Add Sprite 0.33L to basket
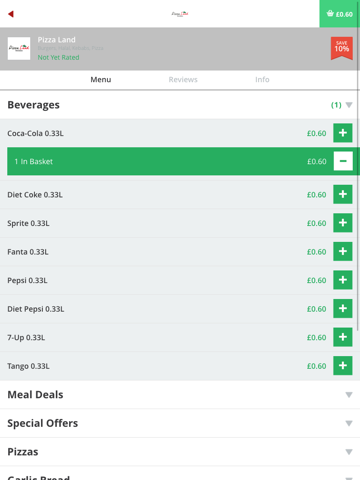This screenshot has height=480, width=360. pyautogui.click(x=343, y=223)
